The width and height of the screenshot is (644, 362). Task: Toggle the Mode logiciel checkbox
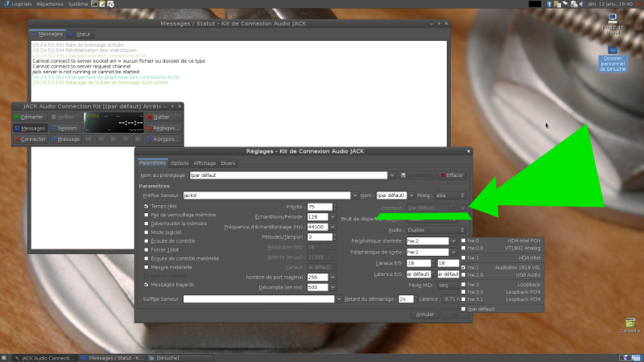[147, 232]
